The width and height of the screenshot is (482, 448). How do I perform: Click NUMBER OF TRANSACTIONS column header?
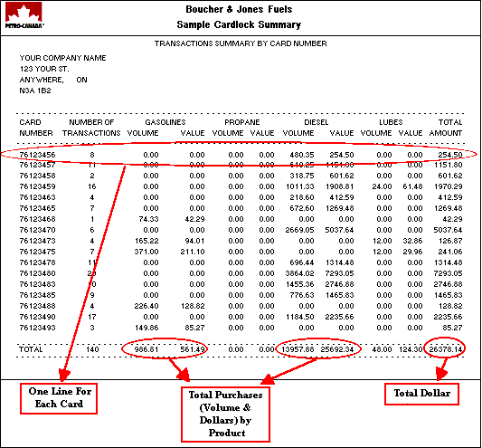(91, 128)
